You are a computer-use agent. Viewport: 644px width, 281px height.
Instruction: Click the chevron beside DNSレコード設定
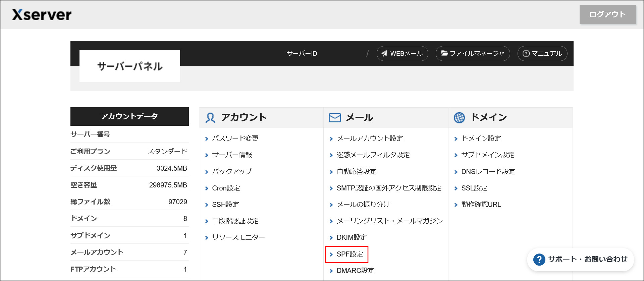(456, 172)
